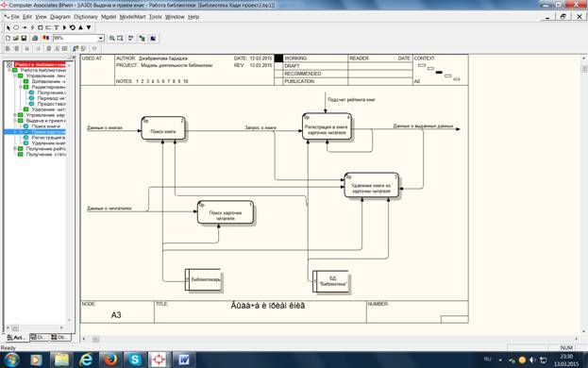Select the Поиск книги activity box
Viewport: 588px width, 368px height.
[163, 128]
